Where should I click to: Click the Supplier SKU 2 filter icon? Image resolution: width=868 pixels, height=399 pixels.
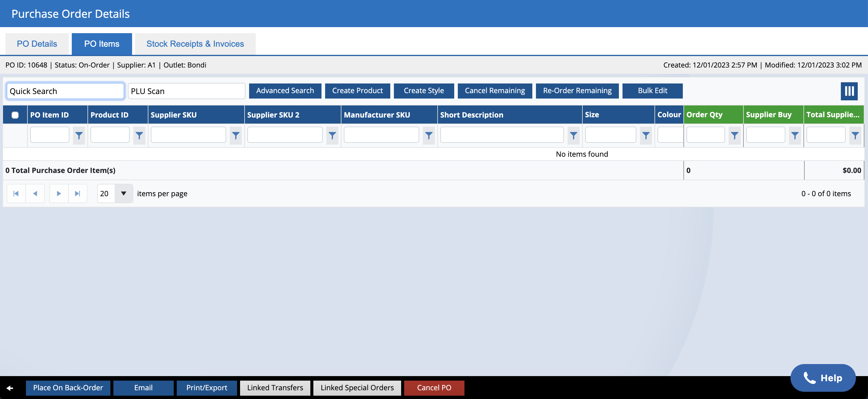[332, 135]
